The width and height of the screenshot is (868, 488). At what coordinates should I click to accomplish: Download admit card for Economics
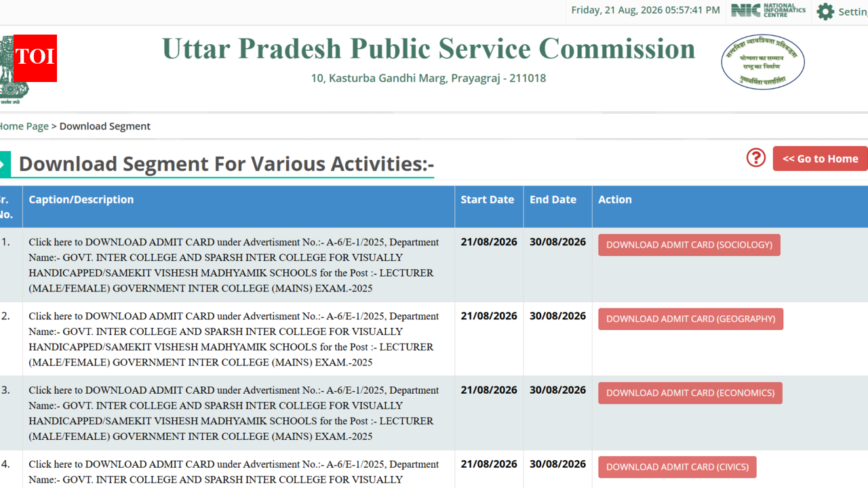(690, 393)
